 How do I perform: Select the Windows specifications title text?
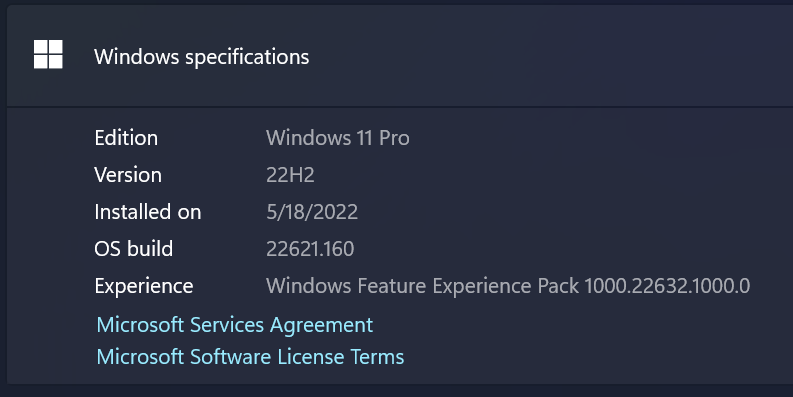click(201, 57)
